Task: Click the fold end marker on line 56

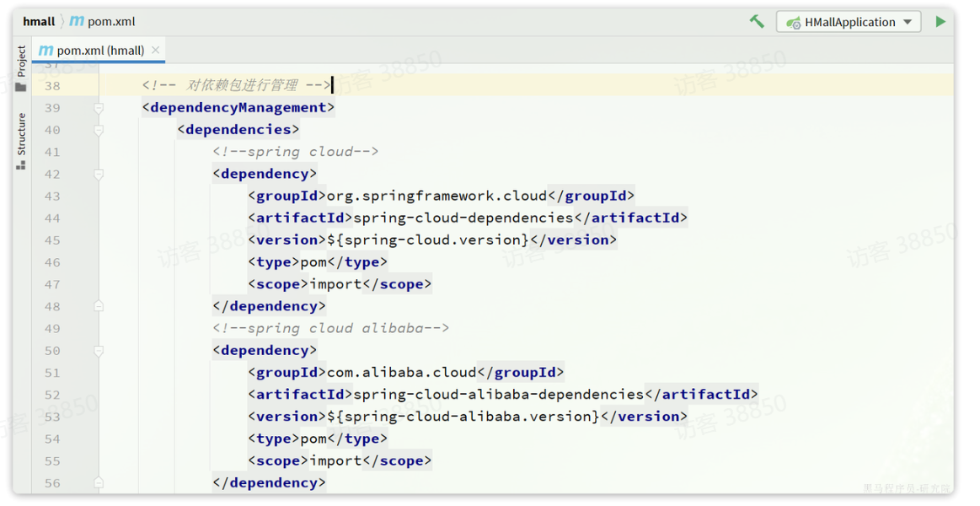Action: 98,483
